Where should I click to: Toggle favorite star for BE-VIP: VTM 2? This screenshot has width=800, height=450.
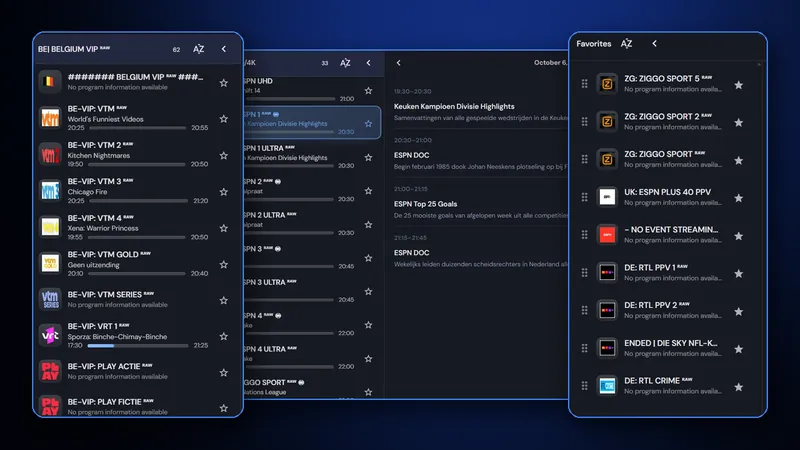[x=223, y=156]
